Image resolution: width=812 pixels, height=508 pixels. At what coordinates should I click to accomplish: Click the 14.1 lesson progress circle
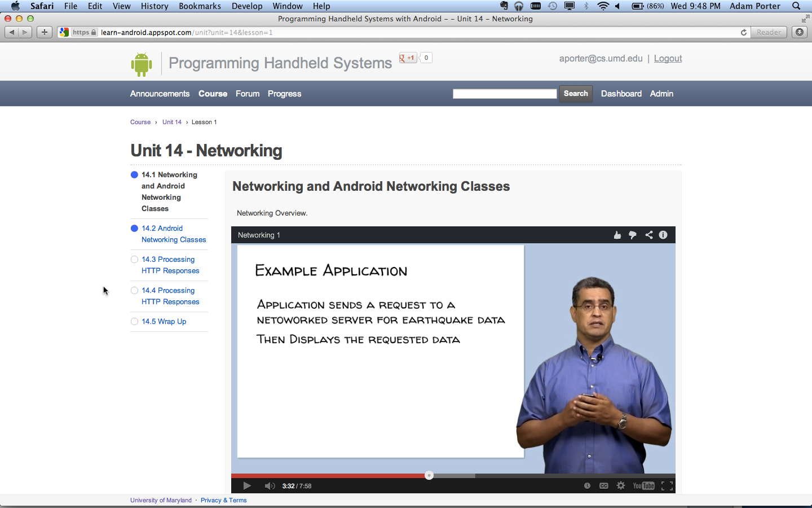coord(134,175)
